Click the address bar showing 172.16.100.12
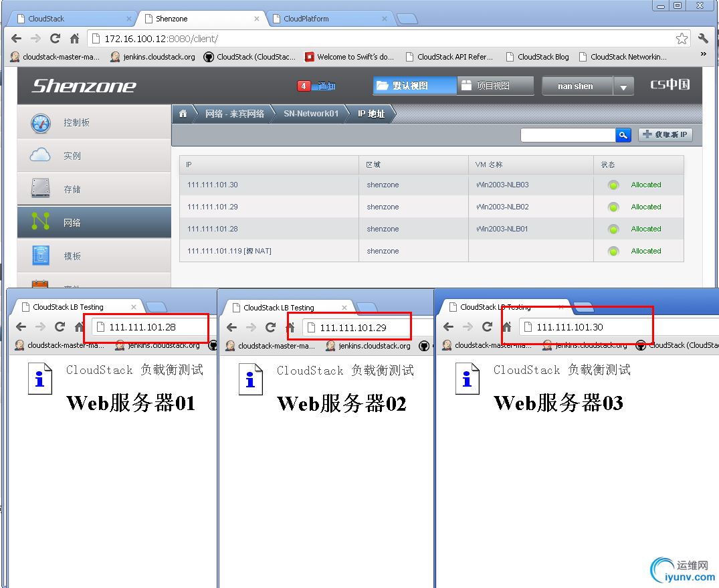This screenshot has width=719, height=588. [389, 39]
